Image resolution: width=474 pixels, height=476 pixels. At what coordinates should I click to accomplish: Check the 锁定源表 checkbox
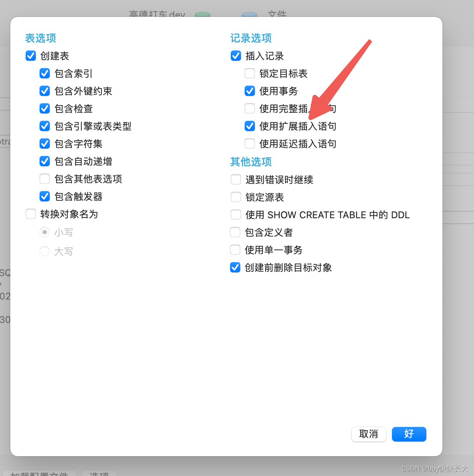point(236,197)
